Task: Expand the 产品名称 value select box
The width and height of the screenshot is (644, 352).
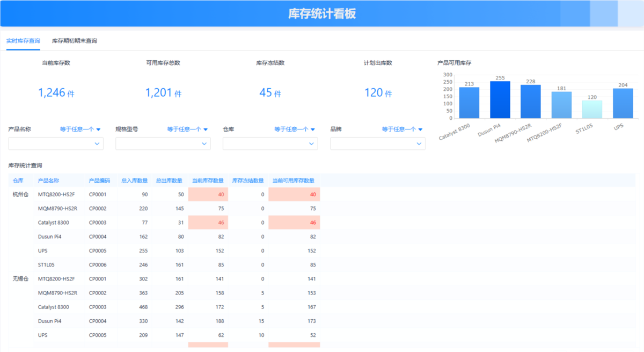Action: click(x=56, y=143)
